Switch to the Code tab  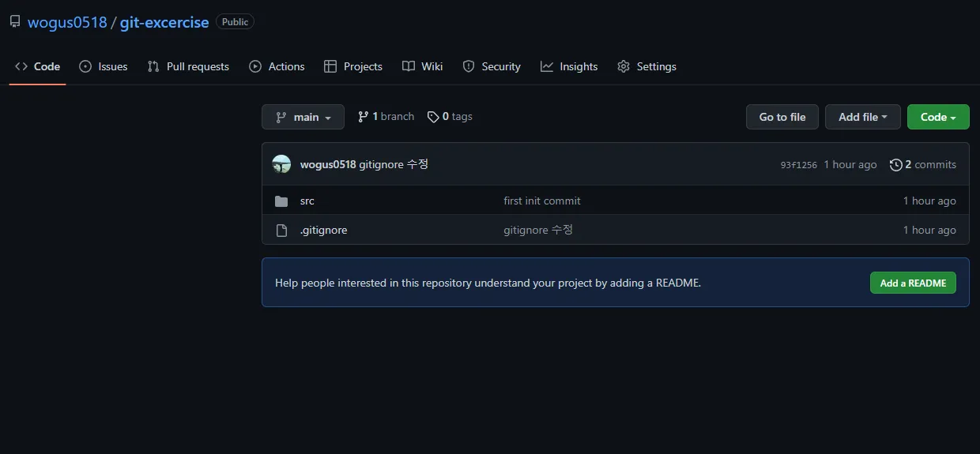pos(38,66)
